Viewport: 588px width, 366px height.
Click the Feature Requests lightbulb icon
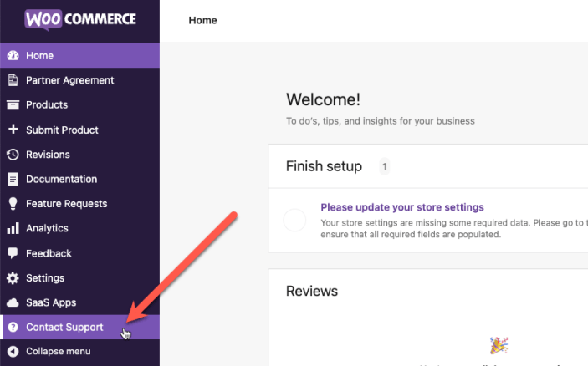click(x=13, y=203)
